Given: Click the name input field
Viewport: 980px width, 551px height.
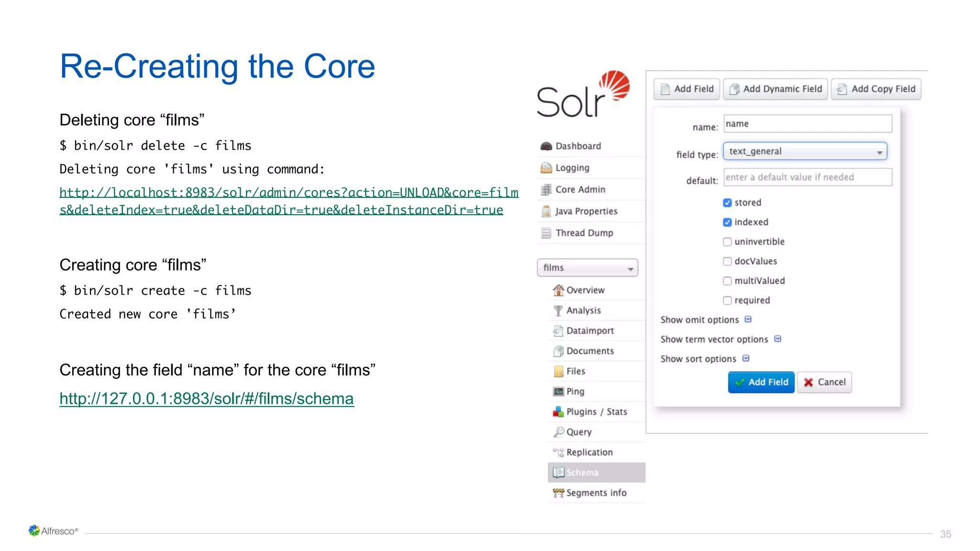Looking at the screenshot, I should [x=808, y=124].
